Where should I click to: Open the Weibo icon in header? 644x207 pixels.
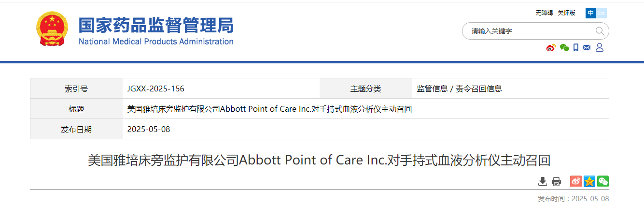551,47
